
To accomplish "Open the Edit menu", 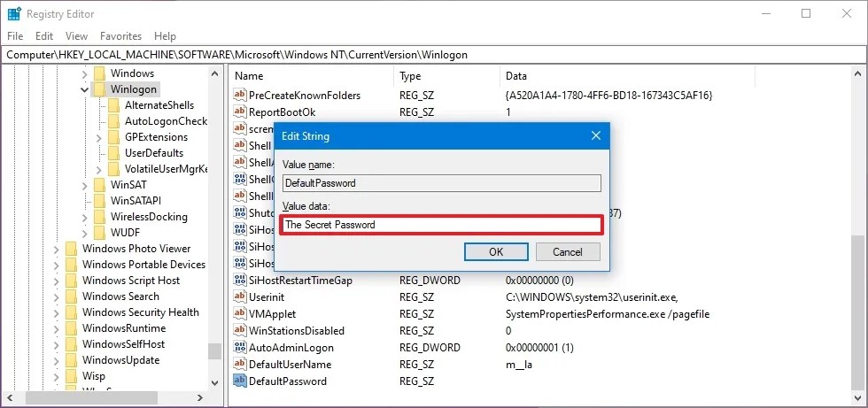I will pyautogui.click(x=44, y=36).
